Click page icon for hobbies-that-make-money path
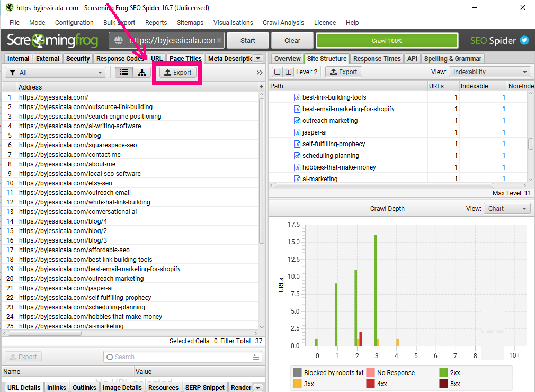Viewport: 535px width, 392px height. click(x=297, y=167)
